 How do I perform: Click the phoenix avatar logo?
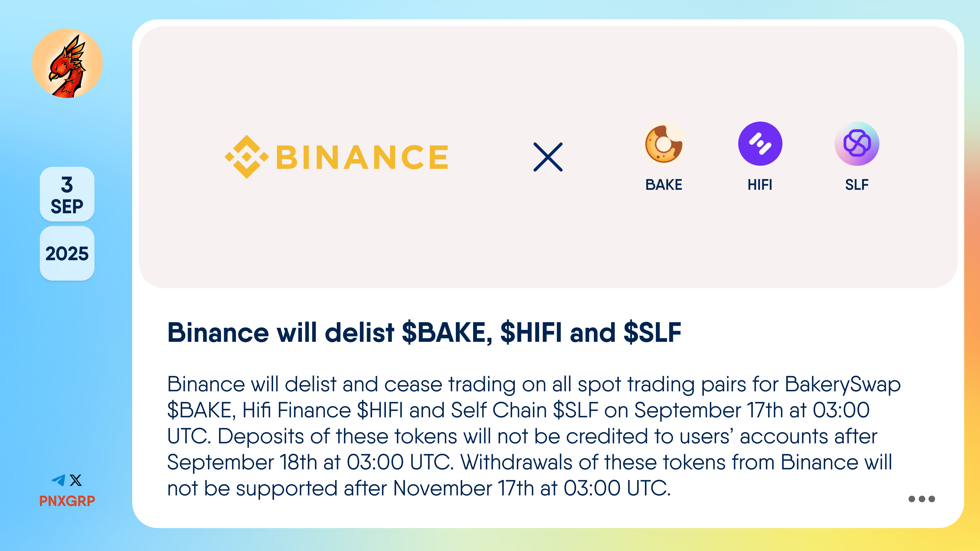67,63
